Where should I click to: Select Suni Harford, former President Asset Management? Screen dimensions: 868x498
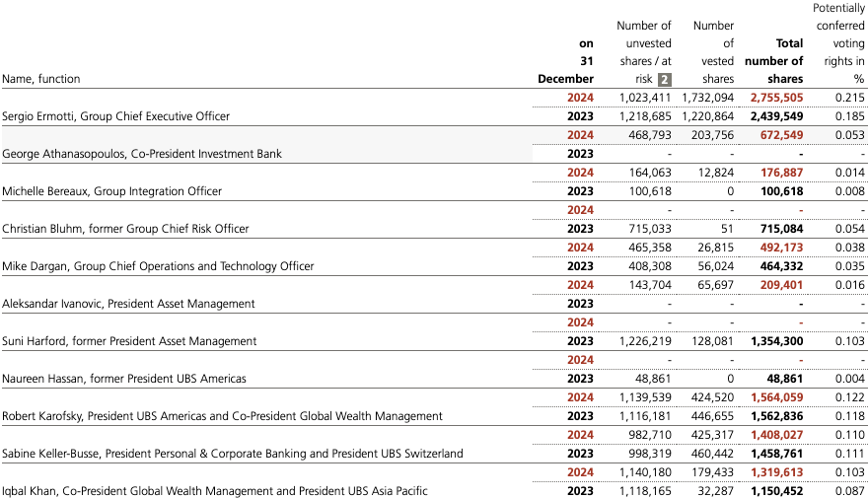coord(129,341)
